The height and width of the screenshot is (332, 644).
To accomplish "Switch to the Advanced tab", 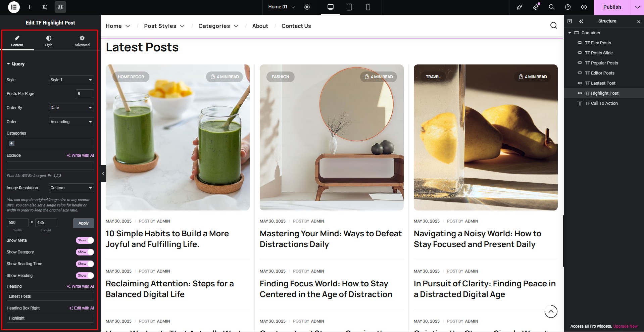I will pos(82,41).
